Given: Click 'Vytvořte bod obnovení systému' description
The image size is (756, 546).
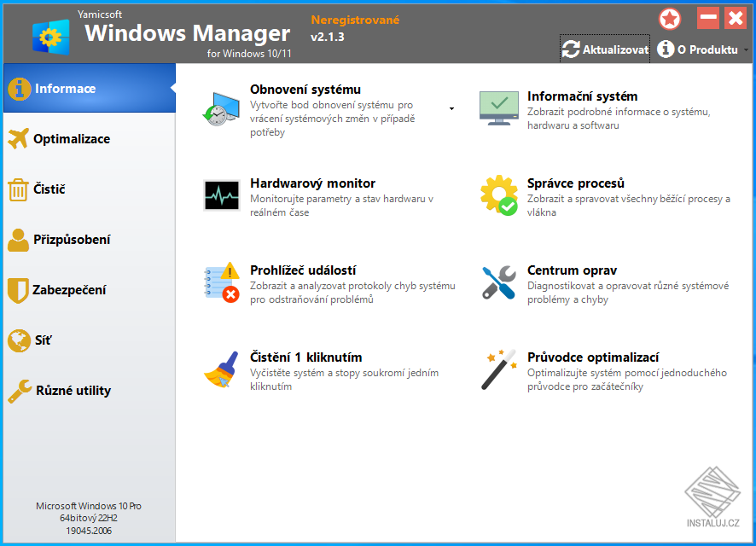Looking at the screenshot, I should pos(332,119).
